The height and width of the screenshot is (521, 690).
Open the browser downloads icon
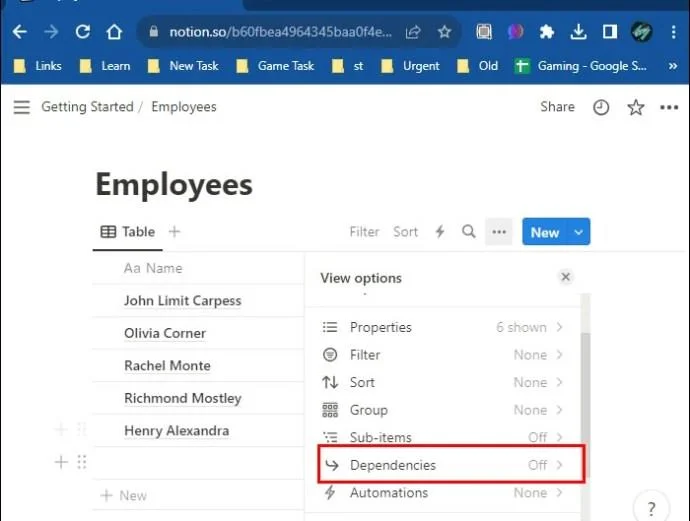tap(578, 32)
